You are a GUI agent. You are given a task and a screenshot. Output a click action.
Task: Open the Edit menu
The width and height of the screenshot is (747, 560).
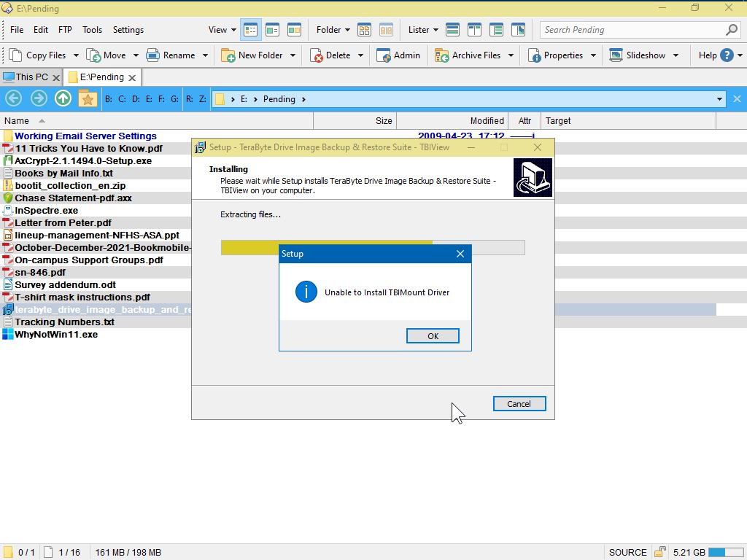pos(41,29)
